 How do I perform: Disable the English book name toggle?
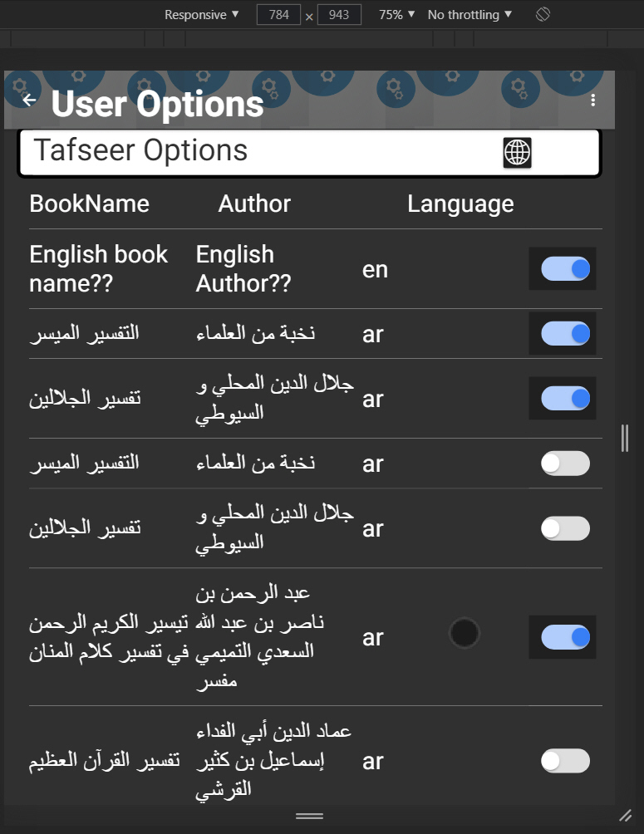[565, 268]
